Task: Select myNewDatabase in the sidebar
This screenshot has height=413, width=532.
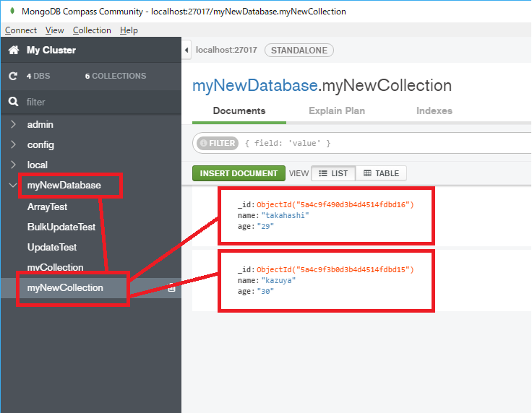Action: [64, 186]
